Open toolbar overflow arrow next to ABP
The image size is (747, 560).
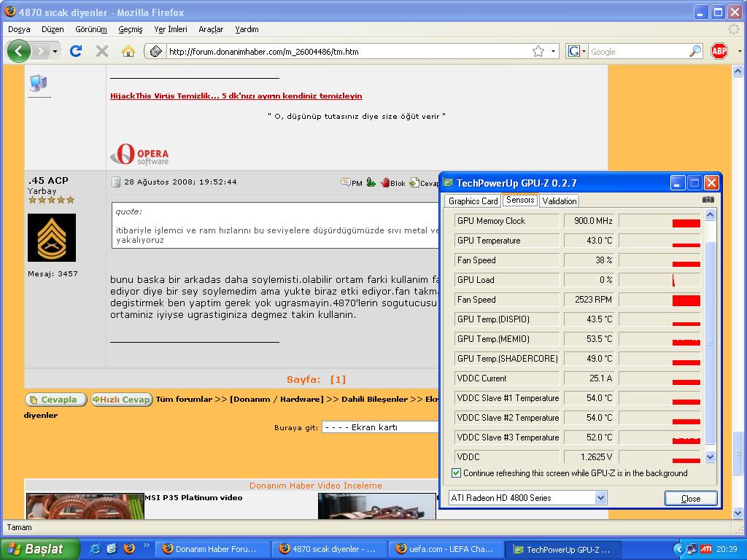740,51
